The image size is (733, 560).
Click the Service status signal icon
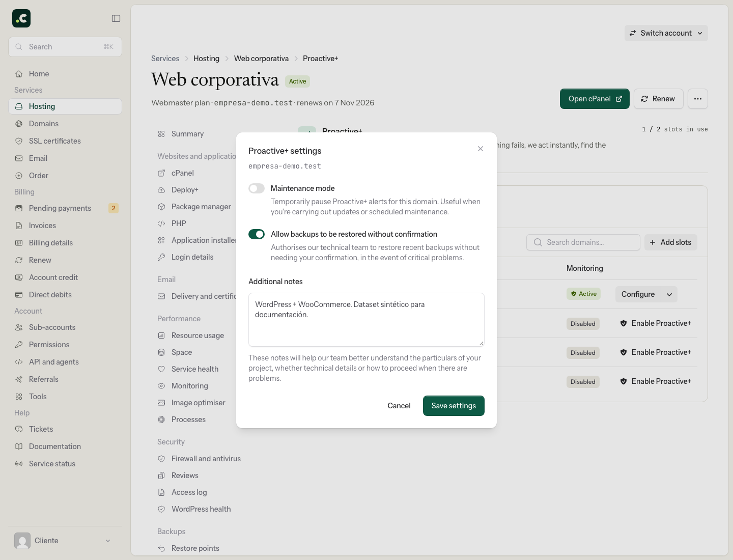pos(19,464)
